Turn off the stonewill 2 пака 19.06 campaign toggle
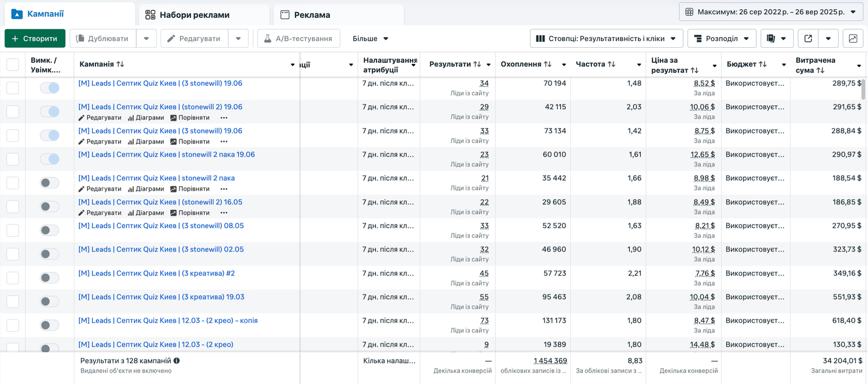868x384 pixels. point(49,159)
